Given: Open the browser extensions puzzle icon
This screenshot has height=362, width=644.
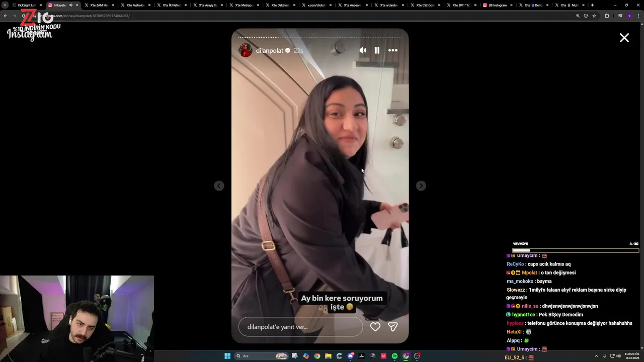Looking at the screenshot, I should point(607,16).
